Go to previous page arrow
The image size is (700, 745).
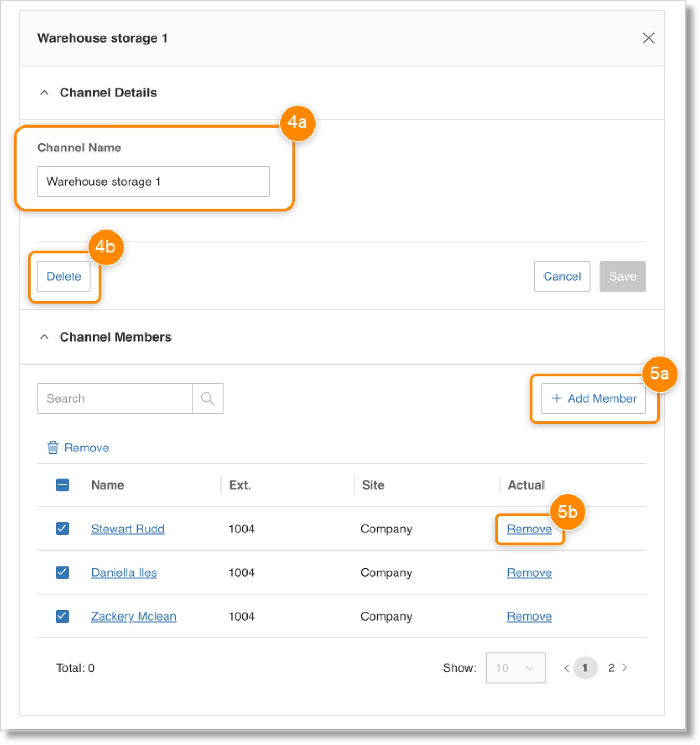(x=567, y=668)
